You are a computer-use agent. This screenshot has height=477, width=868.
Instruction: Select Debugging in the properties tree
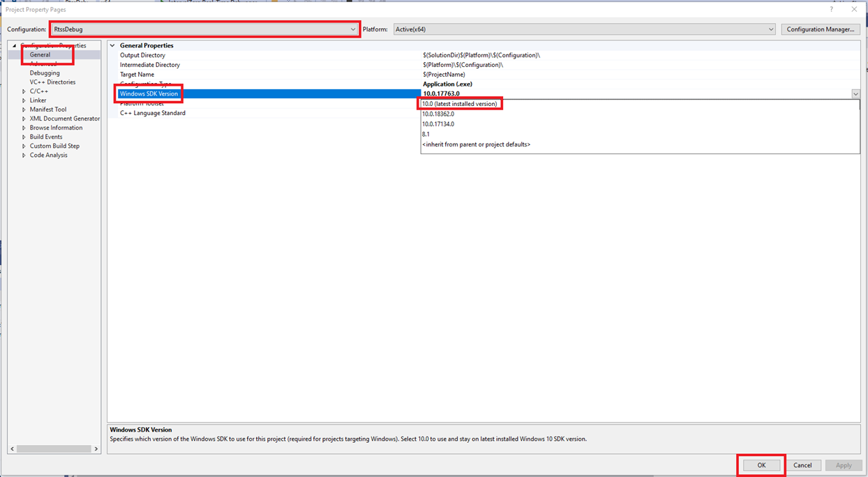(x=45, y=73)
